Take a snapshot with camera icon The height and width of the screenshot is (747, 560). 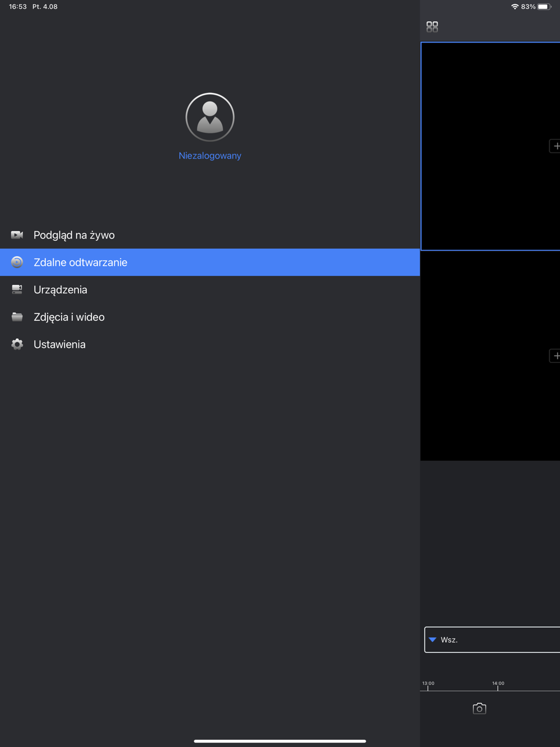[479, 708]
